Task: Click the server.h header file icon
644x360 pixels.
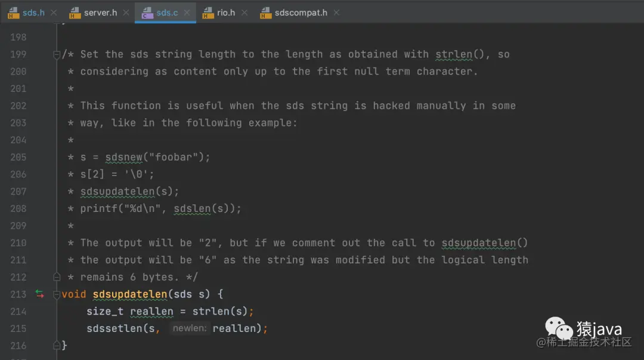Action: point(75,13)
